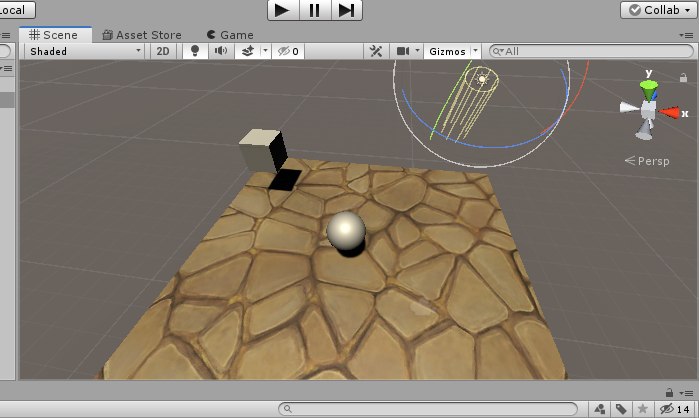
Task: Open the Collab dropdown
Action: [658, 10]
